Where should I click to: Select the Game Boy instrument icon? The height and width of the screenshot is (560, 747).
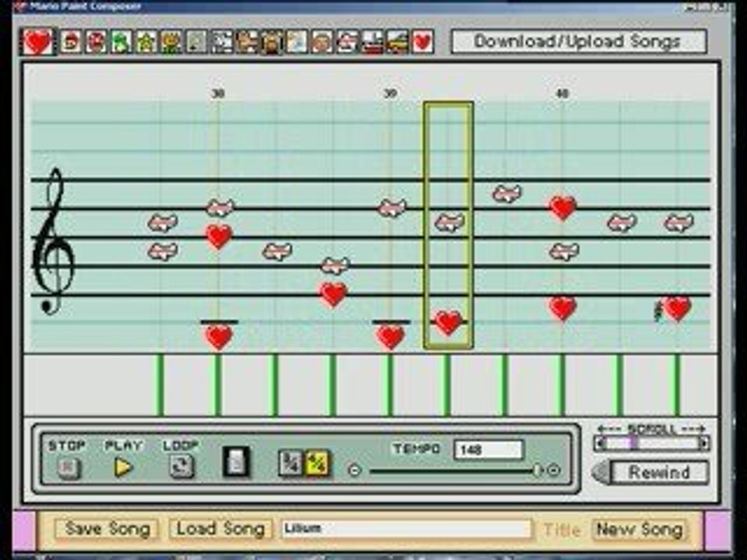click(197, 42)
